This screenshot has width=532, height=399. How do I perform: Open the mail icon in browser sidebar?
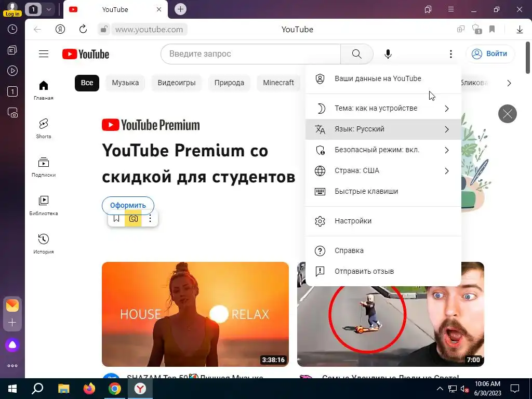(12, 305)
